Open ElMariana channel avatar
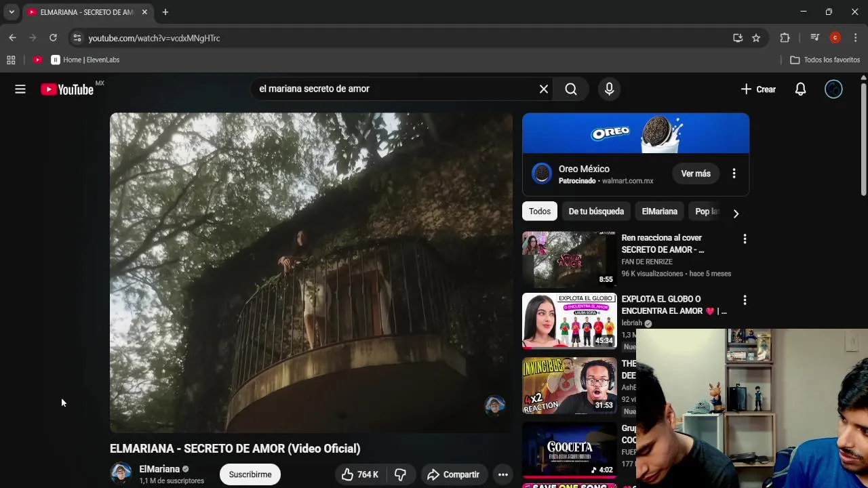 pos(121,473)
